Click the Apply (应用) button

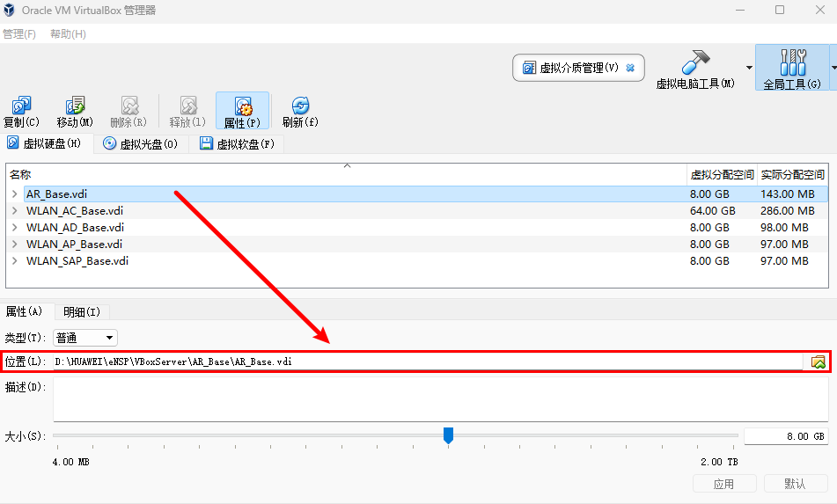point(724,484)
